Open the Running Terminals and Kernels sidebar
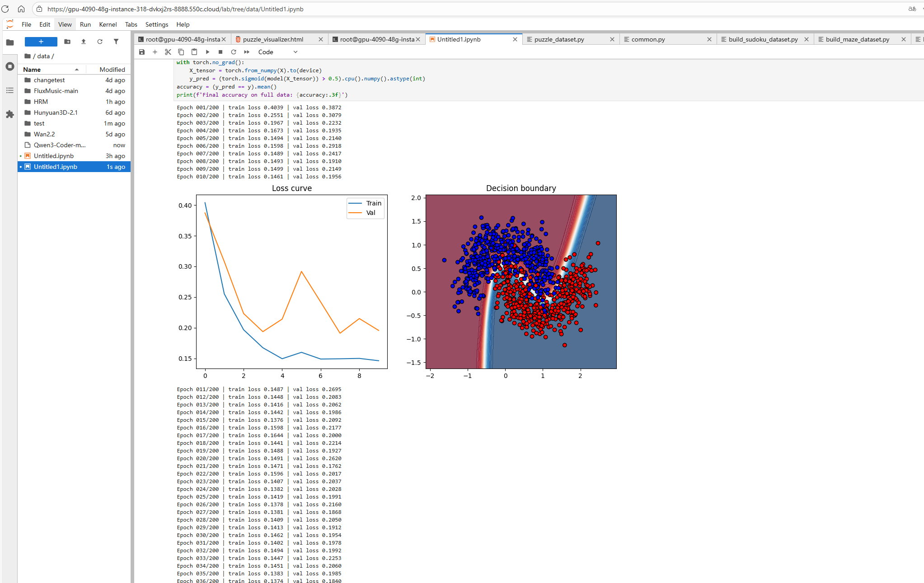 [10, 66]
